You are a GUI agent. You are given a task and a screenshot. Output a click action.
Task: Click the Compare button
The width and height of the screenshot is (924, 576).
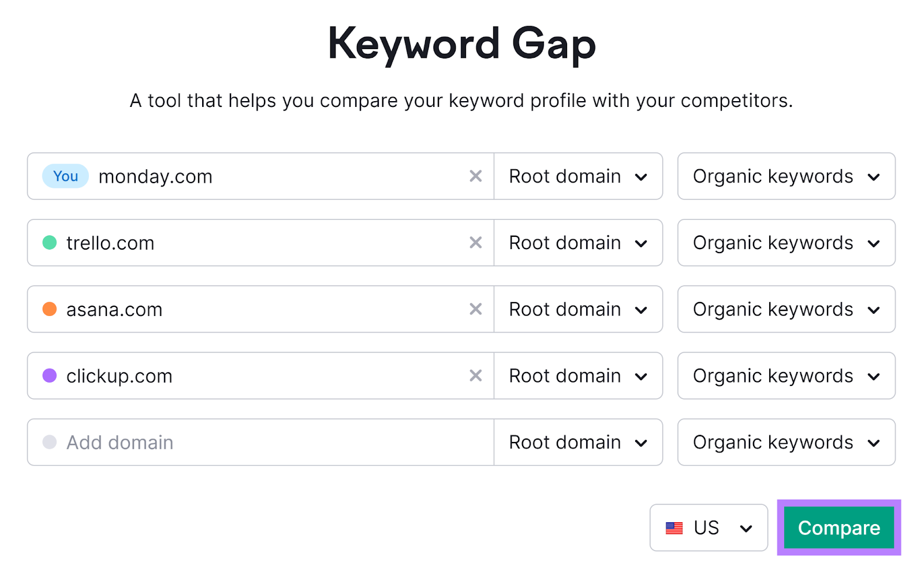coord(838,527)
